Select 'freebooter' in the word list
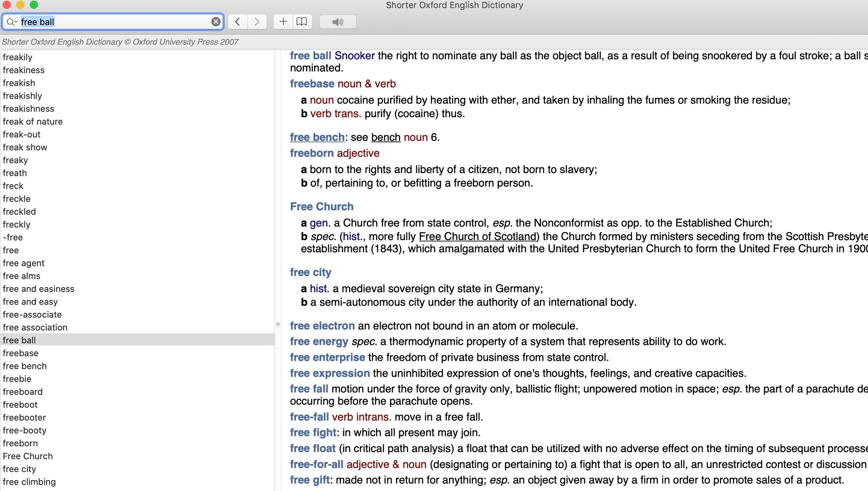 click(x=137, y=418)
